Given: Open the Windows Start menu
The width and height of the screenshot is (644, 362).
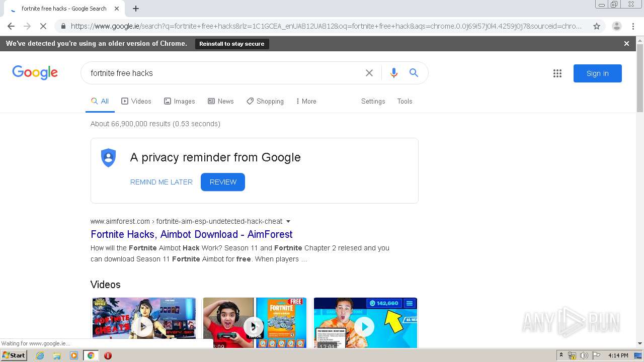Looking at the screenshot, I should pyautogui.click(x=14, y=355).
